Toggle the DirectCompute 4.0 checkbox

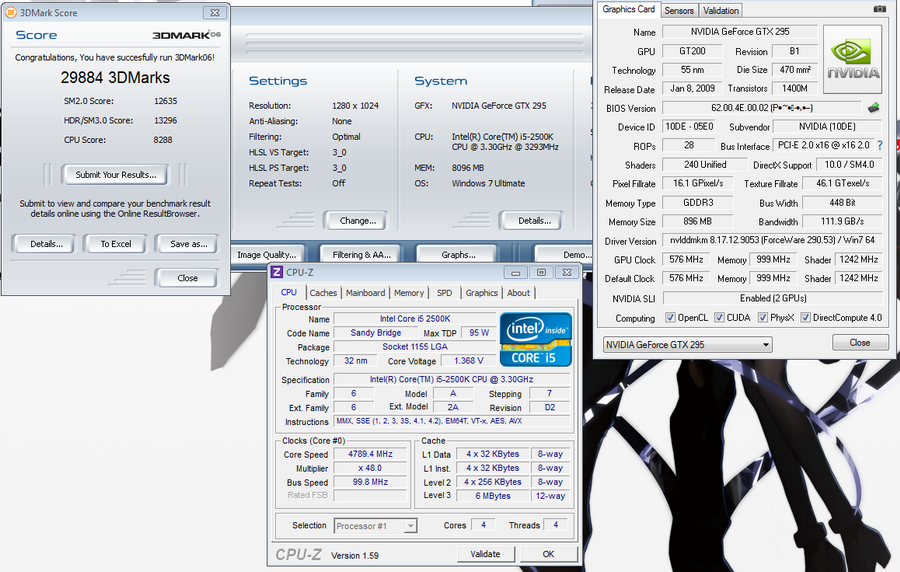(x=805, y=317)
